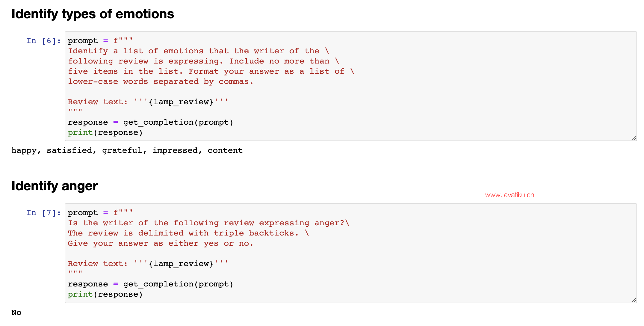Click the No output of cell 7
The height and width of the screenshot is (326, 644).
[16, 313]
